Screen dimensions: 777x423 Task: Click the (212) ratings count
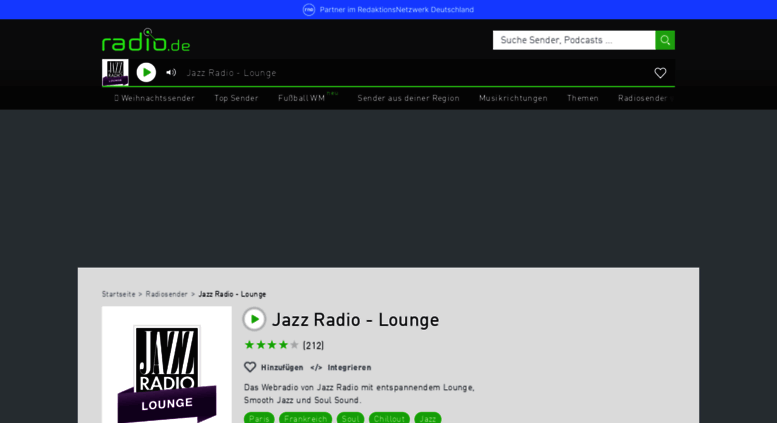313,345
